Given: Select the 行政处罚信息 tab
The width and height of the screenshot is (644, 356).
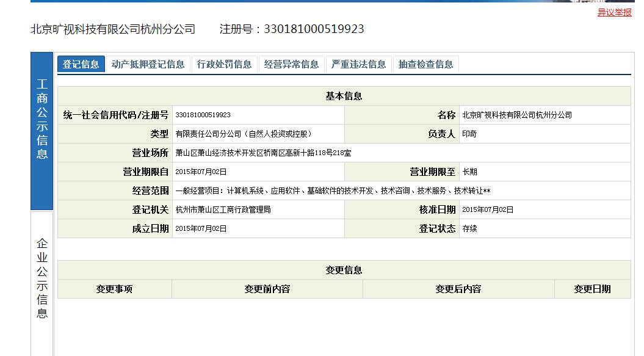Looking at the screenshot, I should (225, 64).
